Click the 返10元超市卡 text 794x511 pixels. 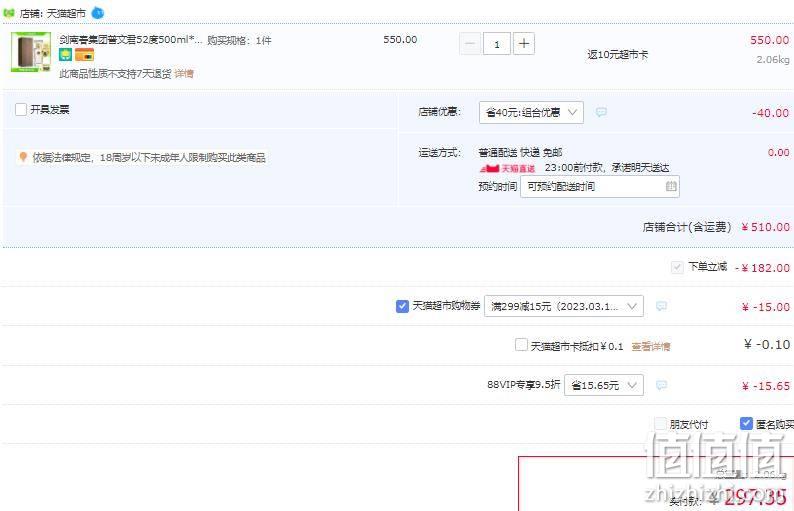pos(617,55)
